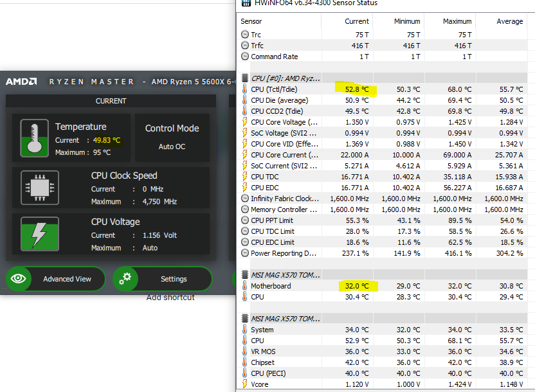The image size is (535, 392).
Task: Select the CPU (Tctl/Tdie) sensor row label
Action: [x=274, y=89]
